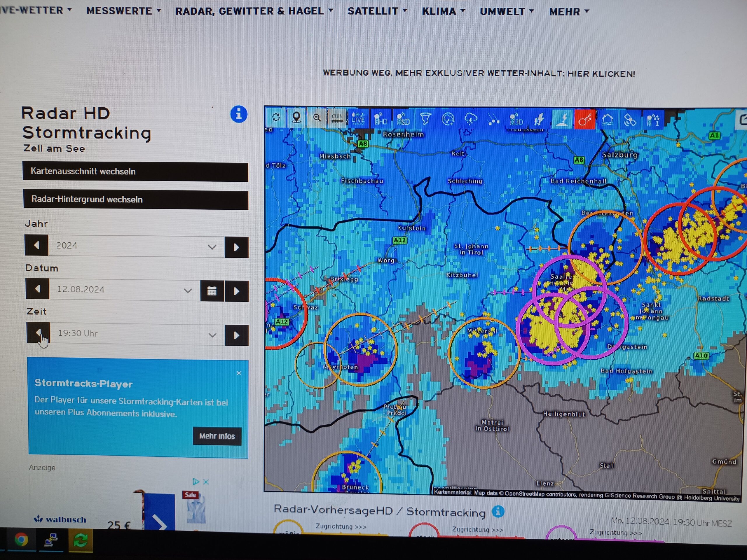Click the AdChoices triangle icon
Viewport: 747px width, 560px height.
tap(196, 481)
